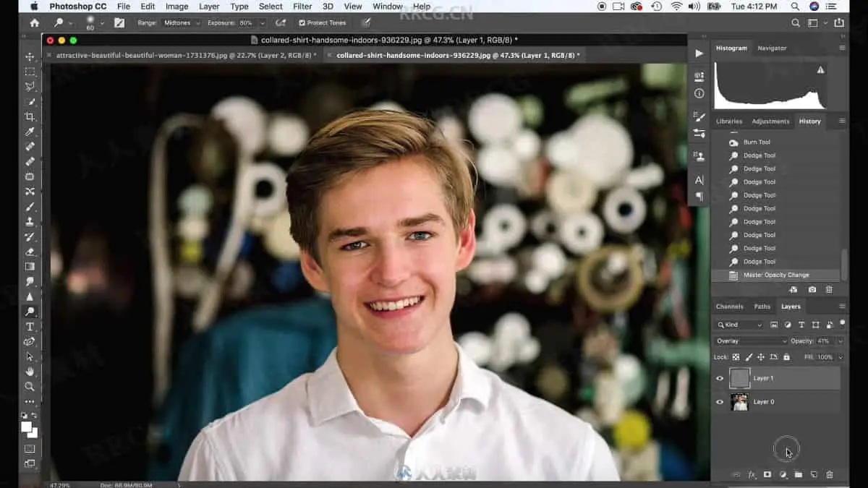
Task: Select the Dodge tool in the toolbar
Action: click(x=30, y=312)
